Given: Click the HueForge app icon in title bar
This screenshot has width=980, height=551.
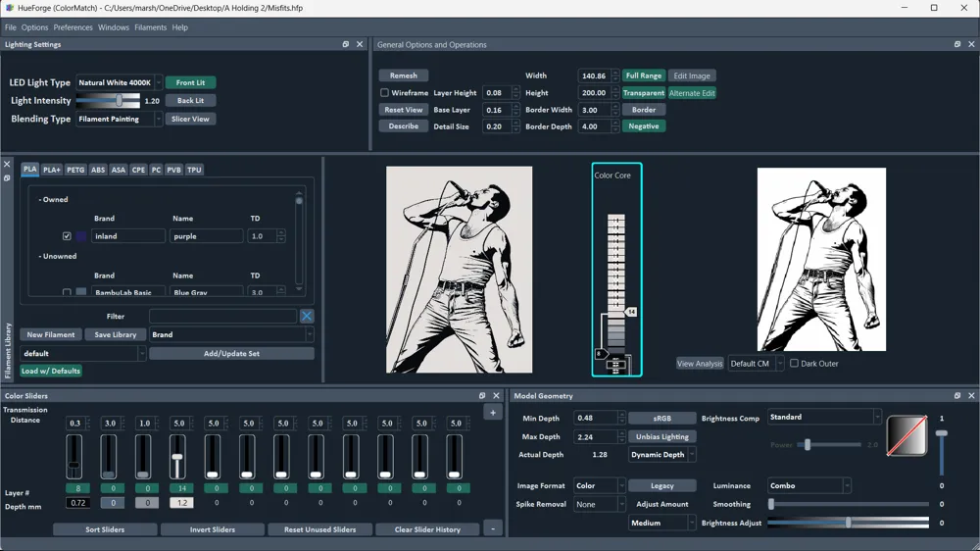Looking at the screenshot, I should [x=10, y=8].
